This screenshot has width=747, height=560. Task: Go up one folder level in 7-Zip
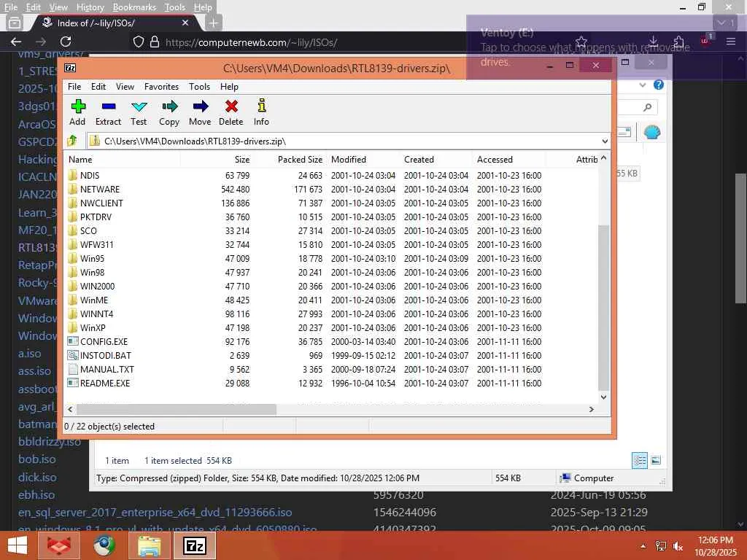72,141
